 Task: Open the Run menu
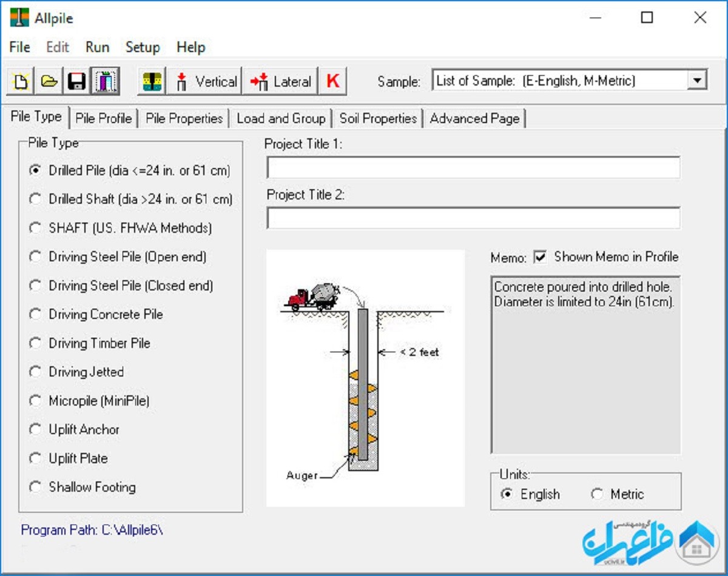97,47
